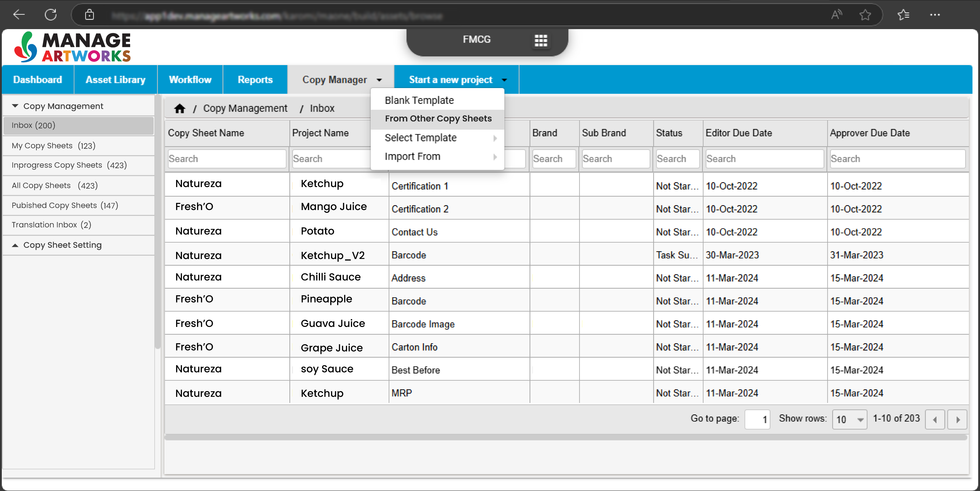Select From Other Copy Sheets option
This screenshot has height=491, width=980.
(437, 119)
